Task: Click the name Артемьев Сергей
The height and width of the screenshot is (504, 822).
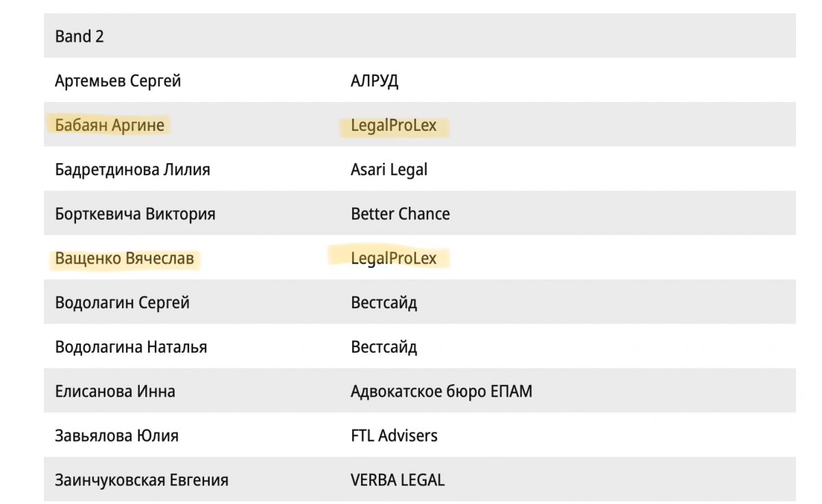Action: (118, 81)
